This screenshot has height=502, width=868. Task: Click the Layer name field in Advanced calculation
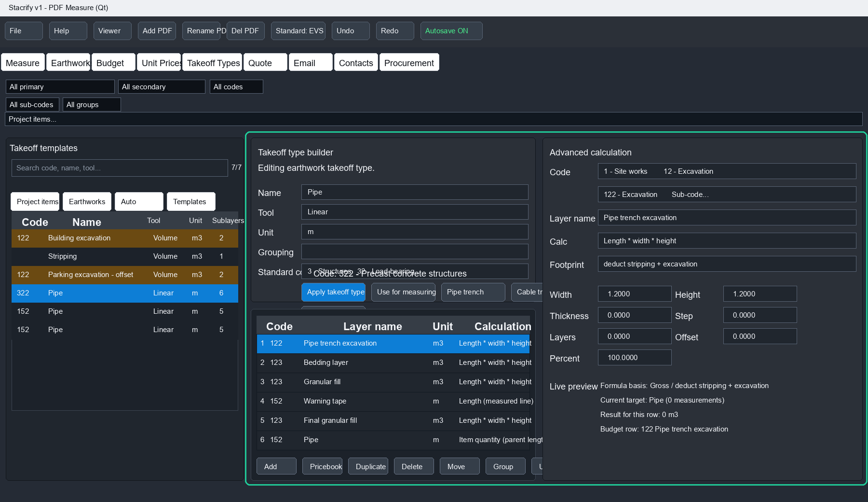click(727, 218)
